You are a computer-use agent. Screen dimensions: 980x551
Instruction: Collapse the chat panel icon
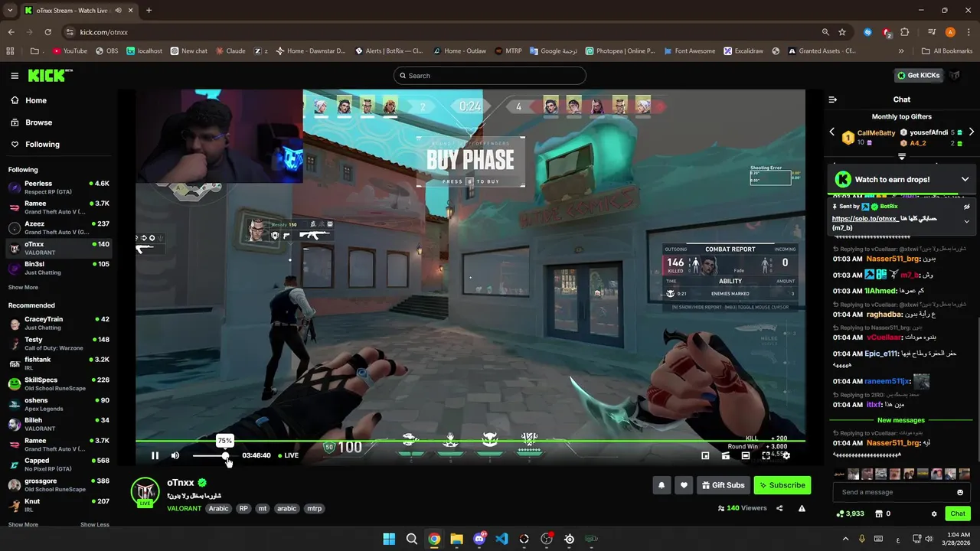click(x=833, y=99)
